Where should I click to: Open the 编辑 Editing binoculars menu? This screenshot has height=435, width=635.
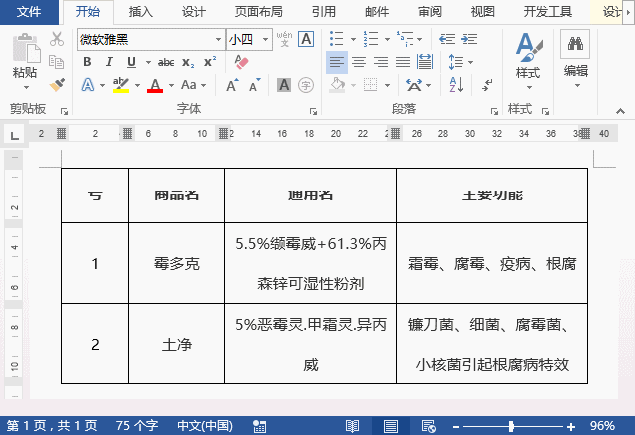575,59
